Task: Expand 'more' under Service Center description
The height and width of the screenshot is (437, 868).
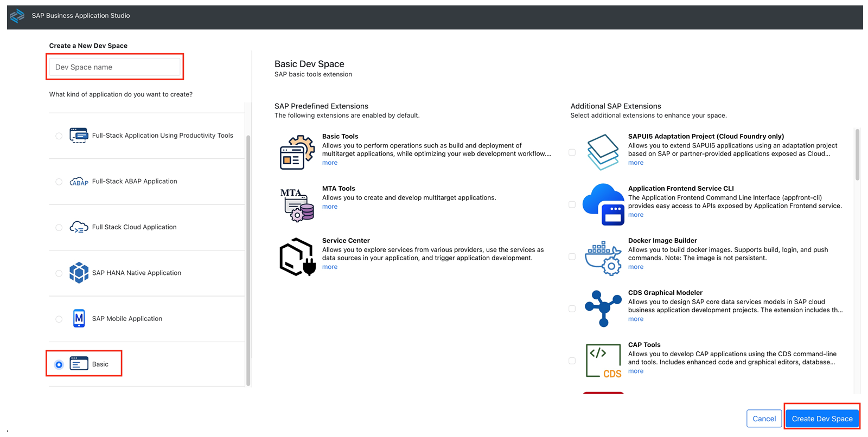Action: [330, 267]
